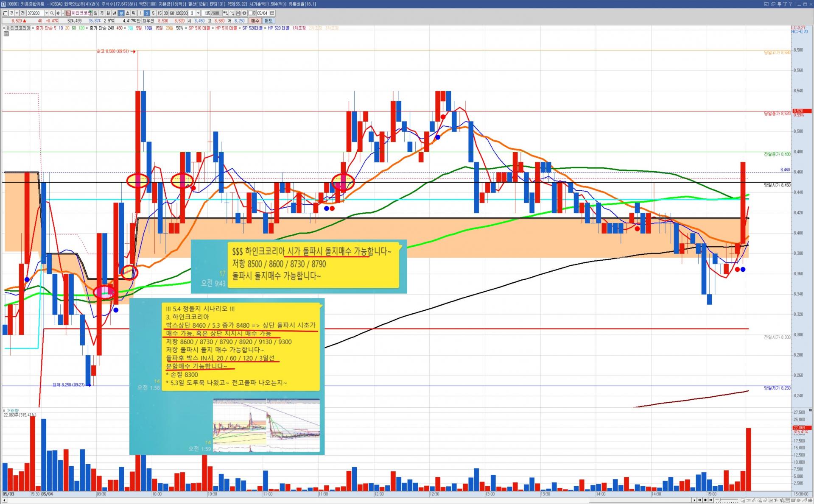Click the 당일고가 8,580 price label

point(777,53)
